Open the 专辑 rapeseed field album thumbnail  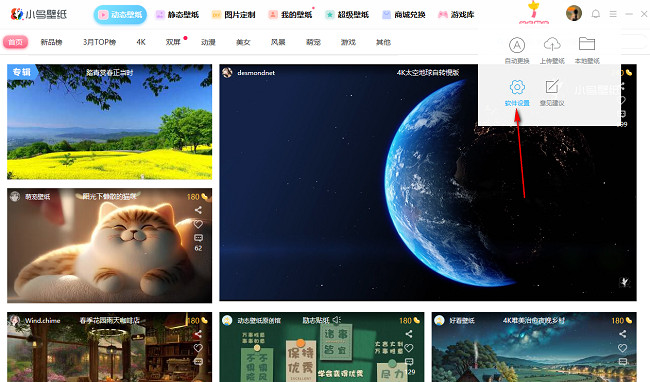pos(109,122)
